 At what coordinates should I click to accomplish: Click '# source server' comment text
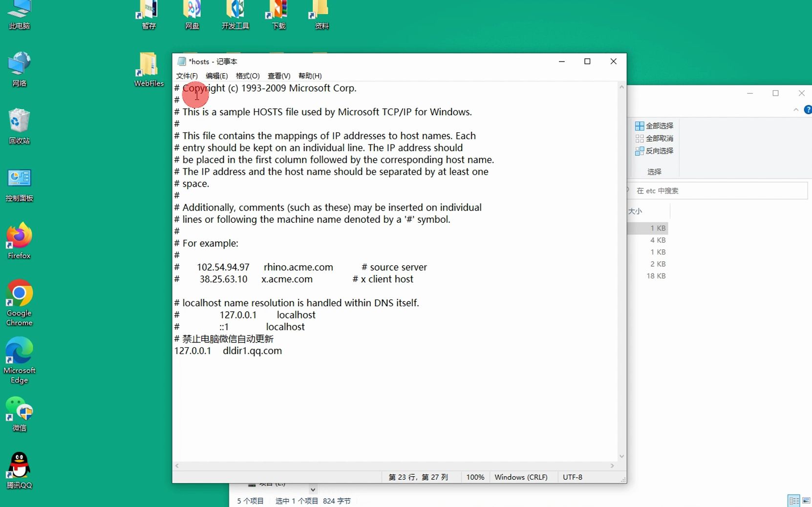(x=394, y=267)
